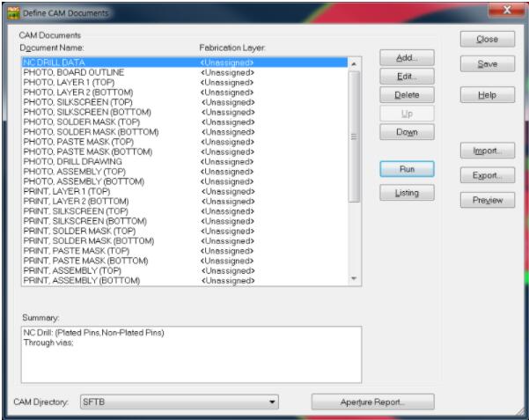
Task: Import CAM documents
Action: pos(488,151)
